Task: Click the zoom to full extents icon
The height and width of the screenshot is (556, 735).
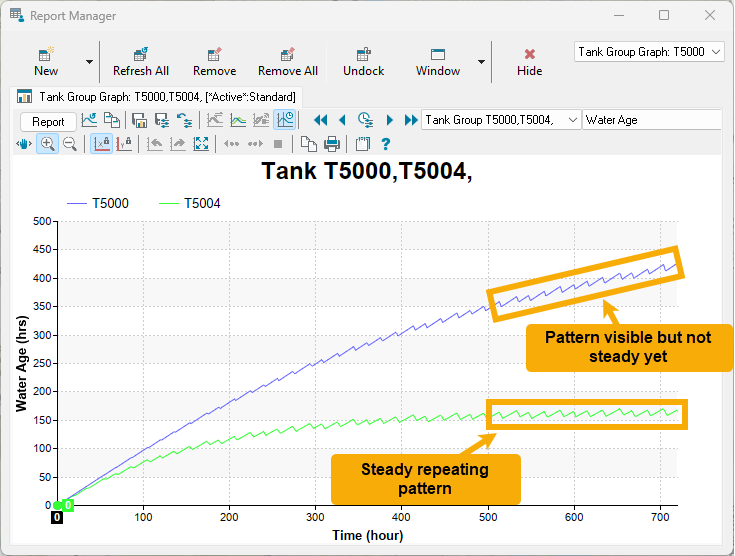Action: click(201, 144)
